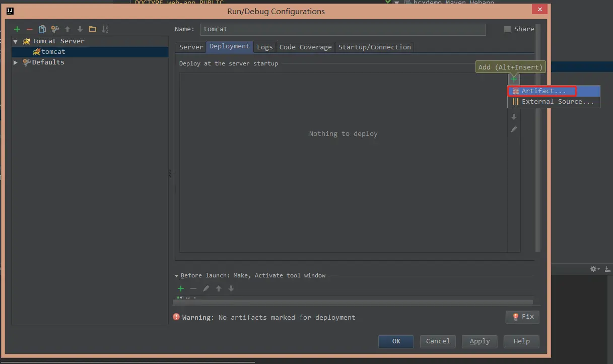Select Tomcat Server group label
This screenshot has width=613, height=364.
click(58, 41)
